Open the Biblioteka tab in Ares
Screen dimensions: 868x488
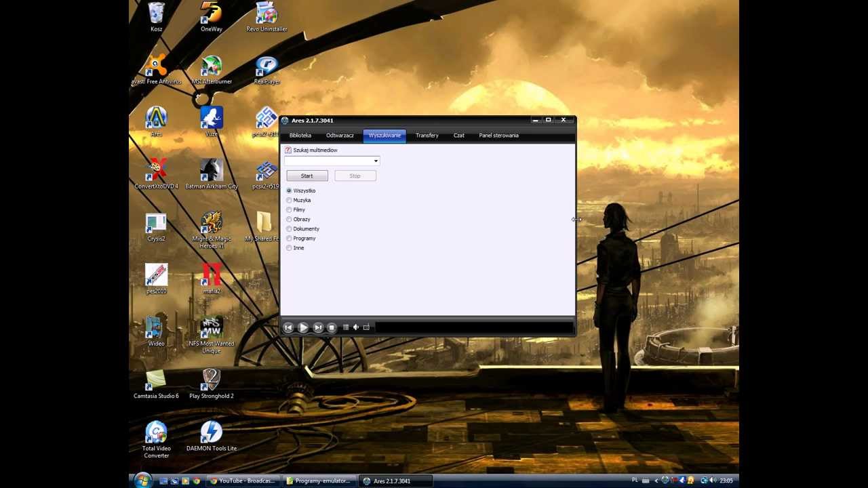pyautogui.click(x=300, y=136)
